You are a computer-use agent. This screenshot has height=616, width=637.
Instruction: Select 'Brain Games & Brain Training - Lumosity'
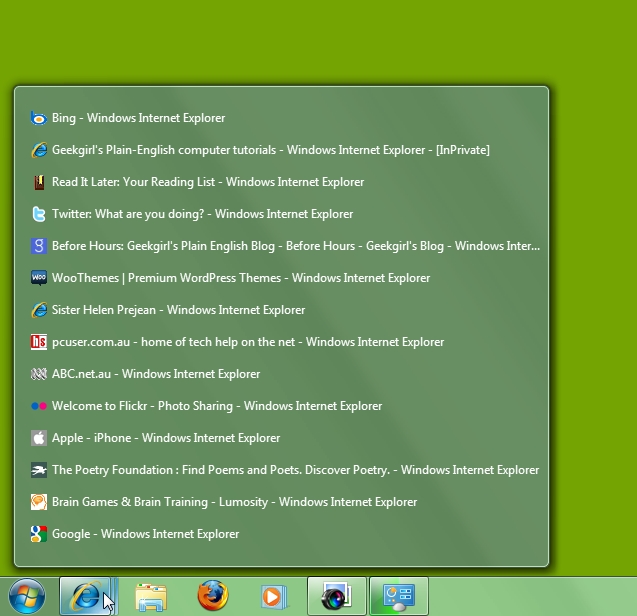(282, 502)
